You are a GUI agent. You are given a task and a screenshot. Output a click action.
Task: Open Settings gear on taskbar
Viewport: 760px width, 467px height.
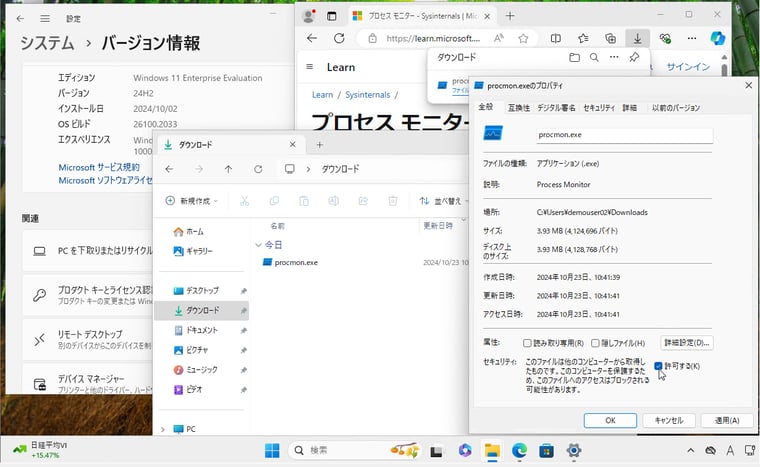click(x=573, y=451)
